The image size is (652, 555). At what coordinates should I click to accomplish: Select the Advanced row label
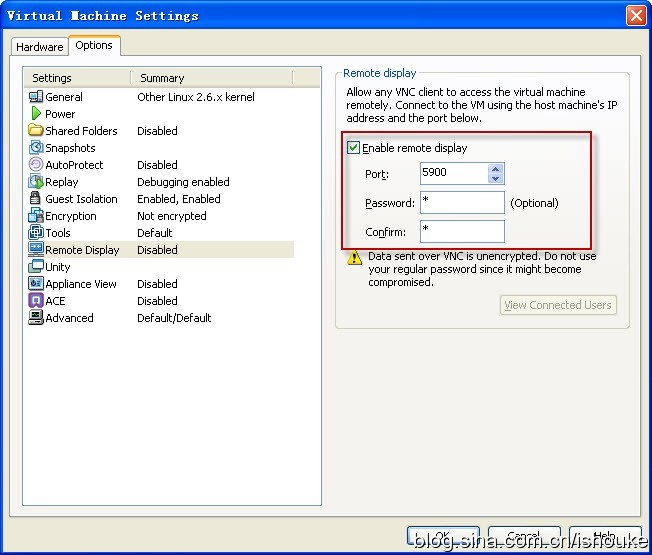[69, 318]
